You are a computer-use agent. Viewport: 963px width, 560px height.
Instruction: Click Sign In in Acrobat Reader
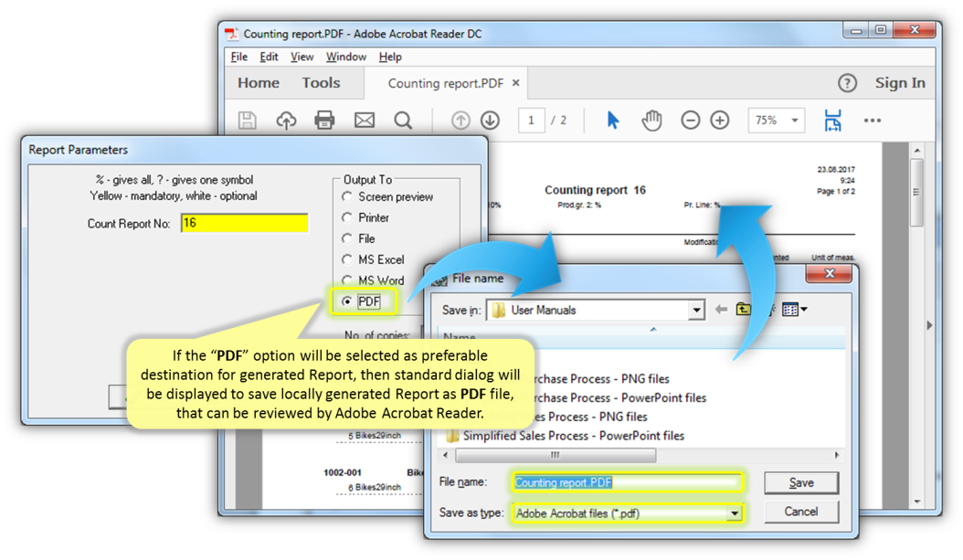pos(900,83)
